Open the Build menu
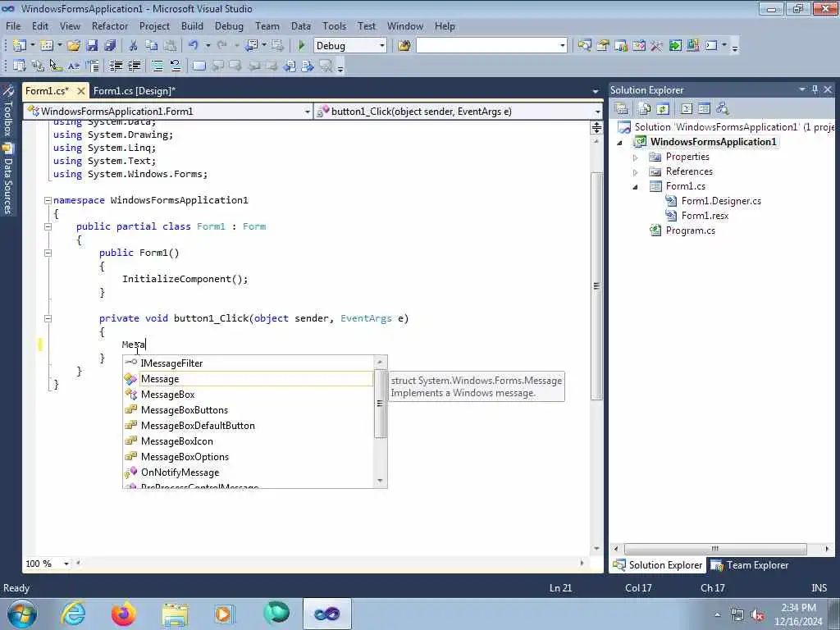Screen dimensions: 840x630 192,25
